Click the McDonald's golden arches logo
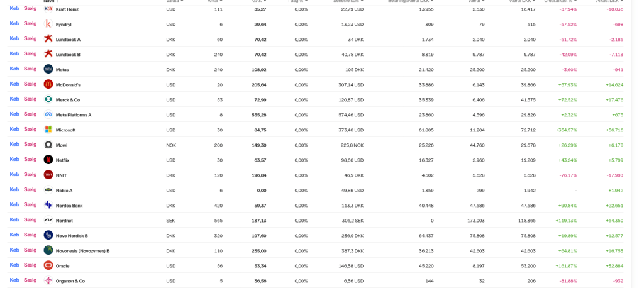The width and height of the screenshot is (644, 288). click(x=48, y=84)
